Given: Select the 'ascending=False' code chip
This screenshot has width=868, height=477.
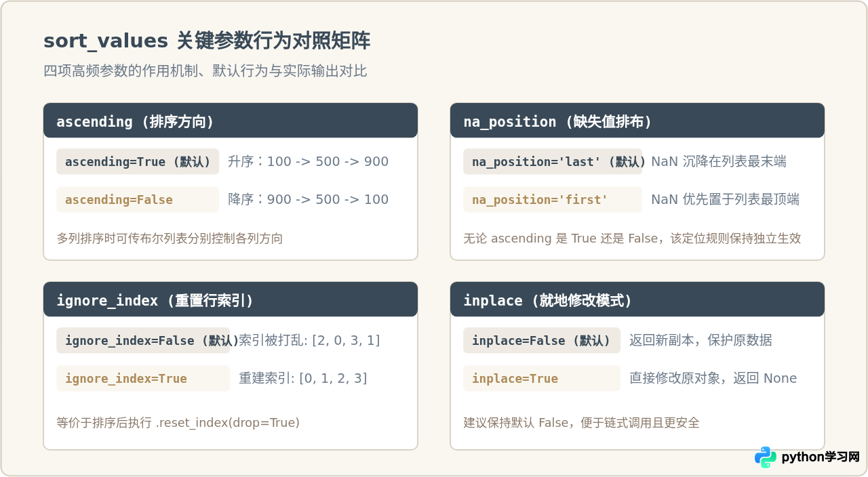Looking at the screenshot, I should pos(138,199).
